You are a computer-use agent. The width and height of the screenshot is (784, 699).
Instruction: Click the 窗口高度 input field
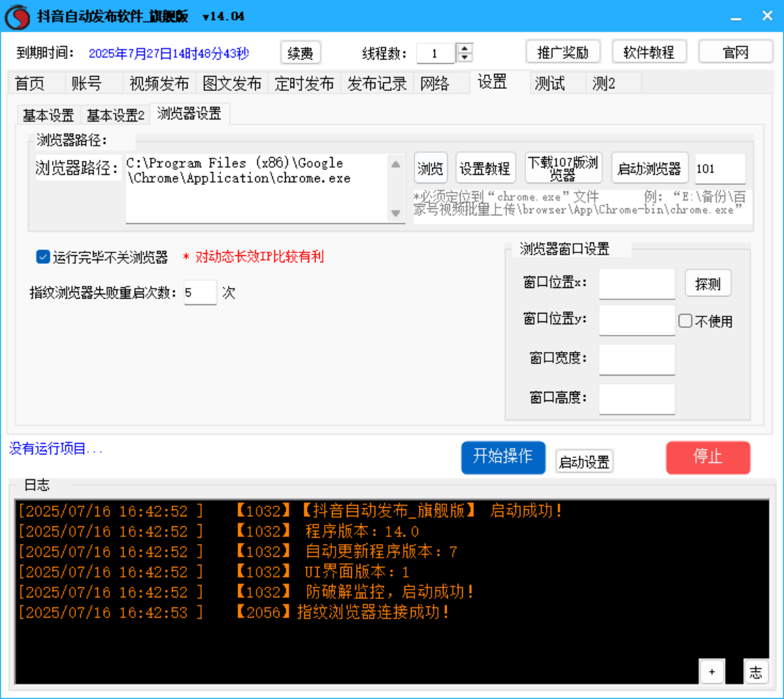637,398
